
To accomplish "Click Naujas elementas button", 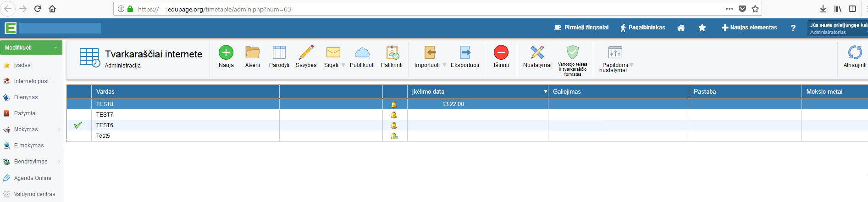I will click(749, 28).
